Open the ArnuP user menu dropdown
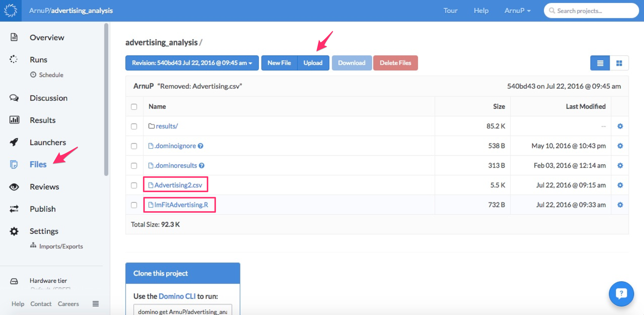Viewport: 644px width, 315px height. point(517,10)
